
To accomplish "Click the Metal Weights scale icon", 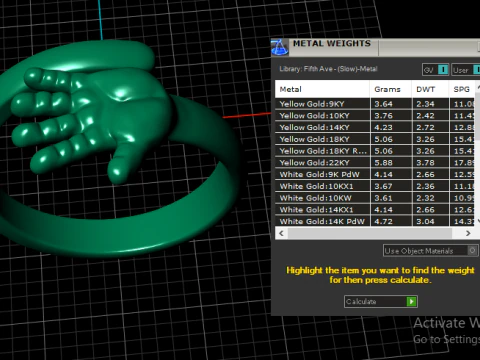I will click(279, 47).
